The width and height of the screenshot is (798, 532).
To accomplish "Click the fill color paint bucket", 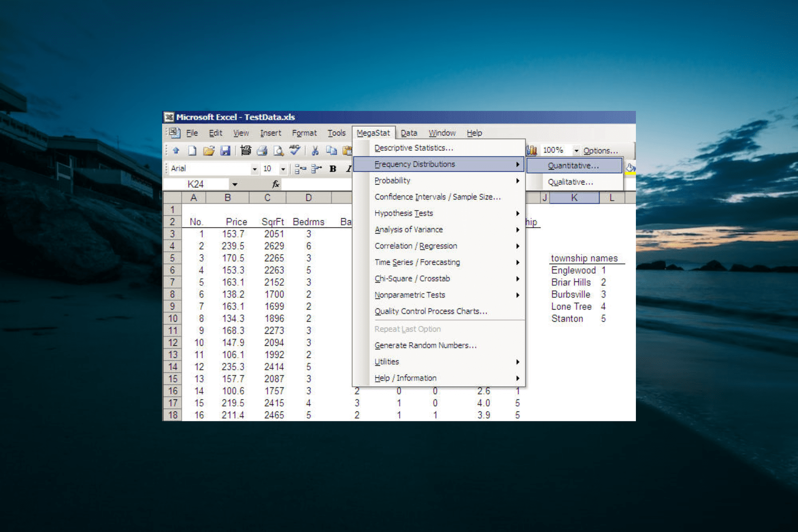I will (631, 168).
